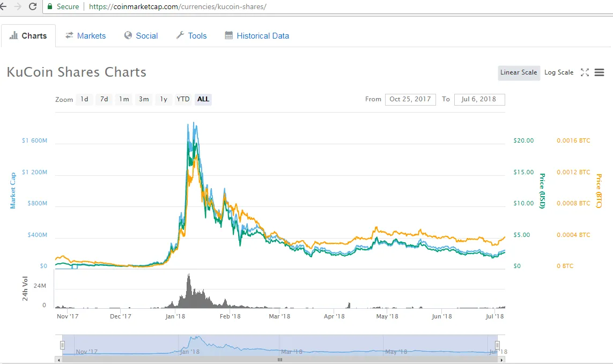The image size is (613, 364).
Task: Open the Tools tab
Action: pyautogui.click(x=191, y=35)
